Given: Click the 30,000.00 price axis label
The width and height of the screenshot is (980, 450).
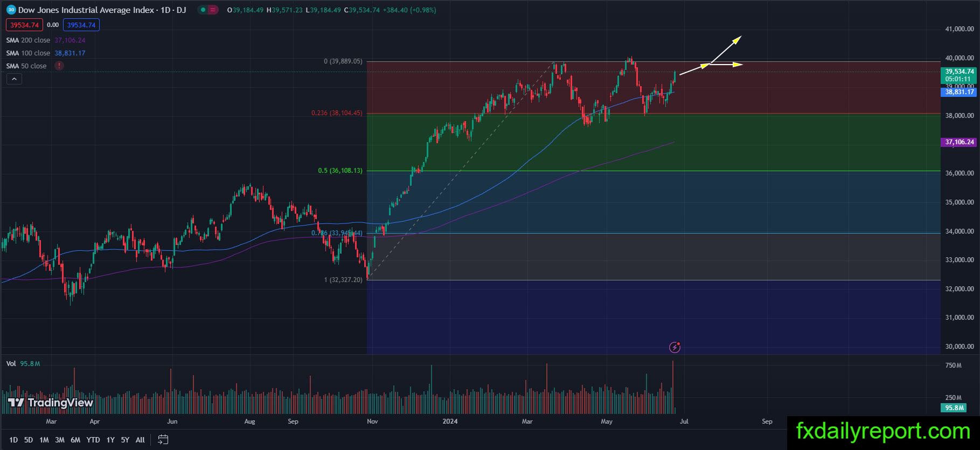Looking at the screenshot, I should click(960, 347).
